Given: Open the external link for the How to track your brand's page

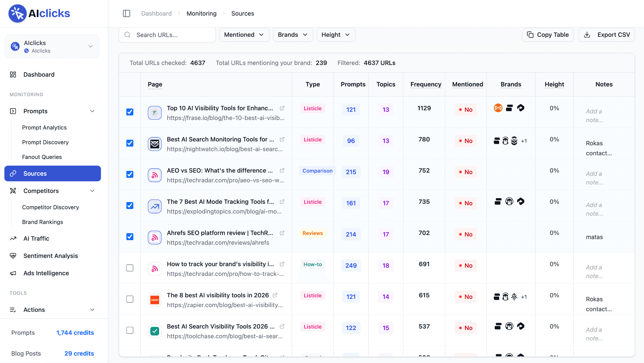Looking at the screenshot, I should [x=282, y=264].
